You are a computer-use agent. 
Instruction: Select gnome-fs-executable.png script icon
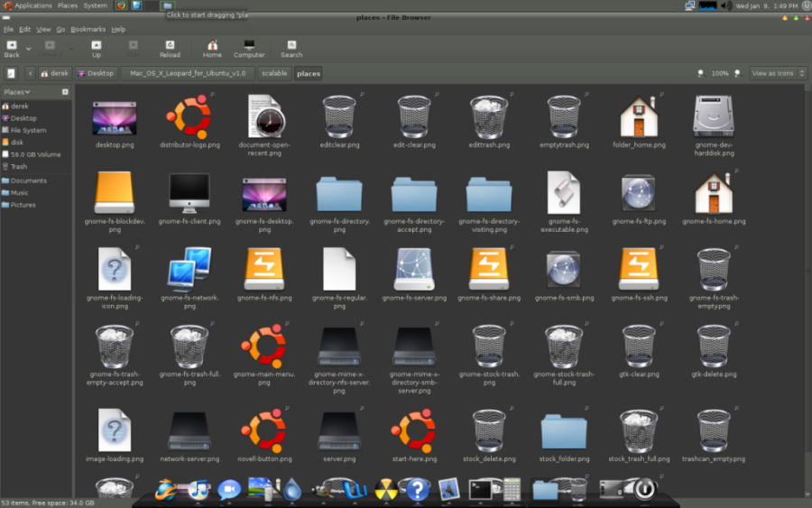[564, 192]
